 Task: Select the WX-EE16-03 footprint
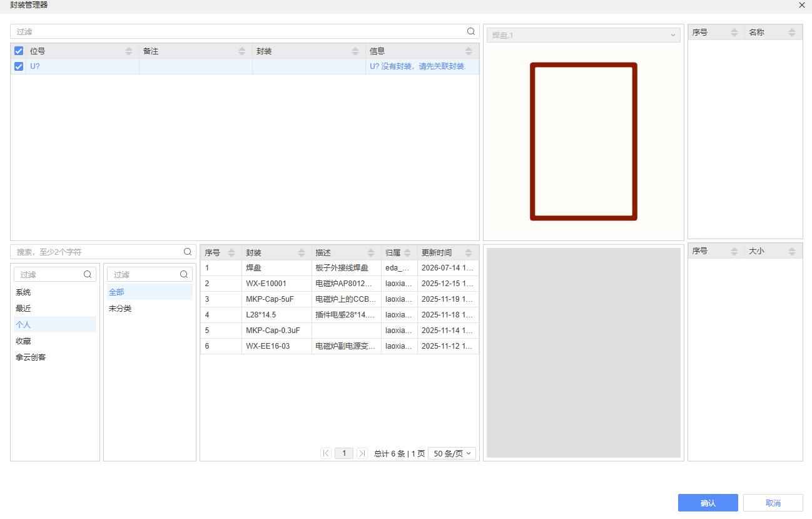point(340,346)
